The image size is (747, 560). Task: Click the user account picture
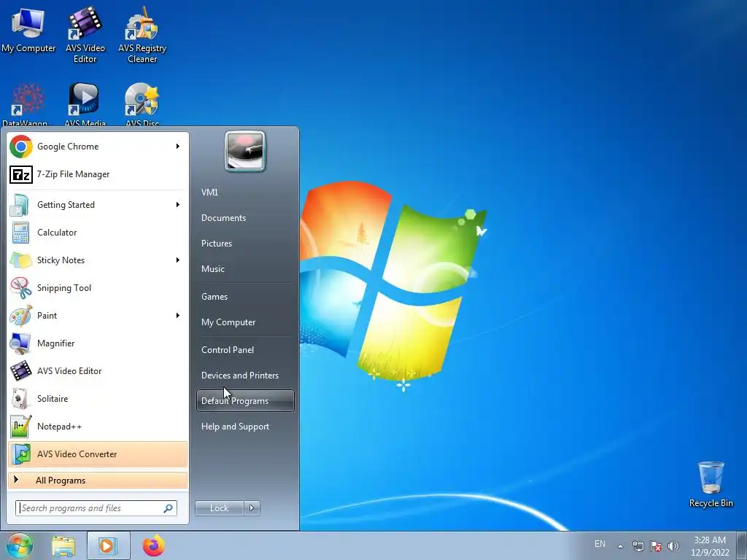[245, 152]
